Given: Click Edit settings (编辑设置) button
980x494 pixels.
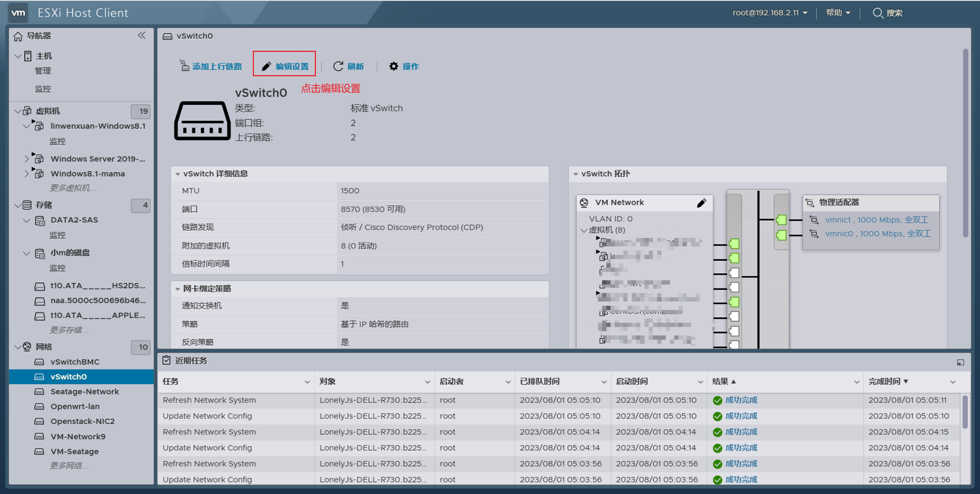Looking at the screenshot, I should point(284,66).
